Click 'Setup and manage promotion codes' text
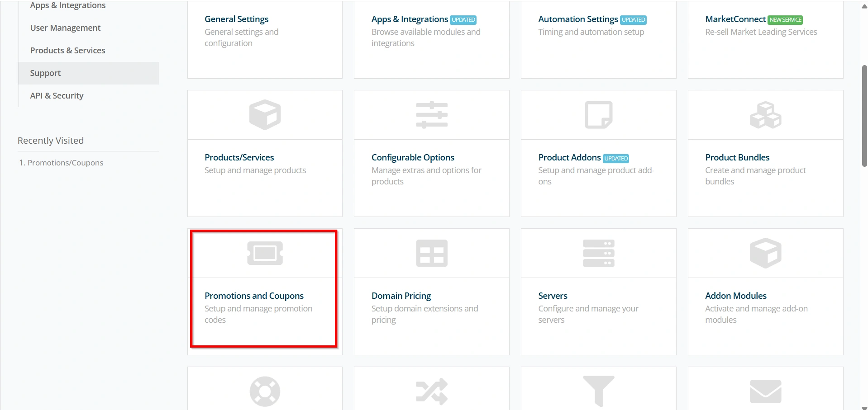868x410 pixels. pyautogui.click(x=258, y=314)
